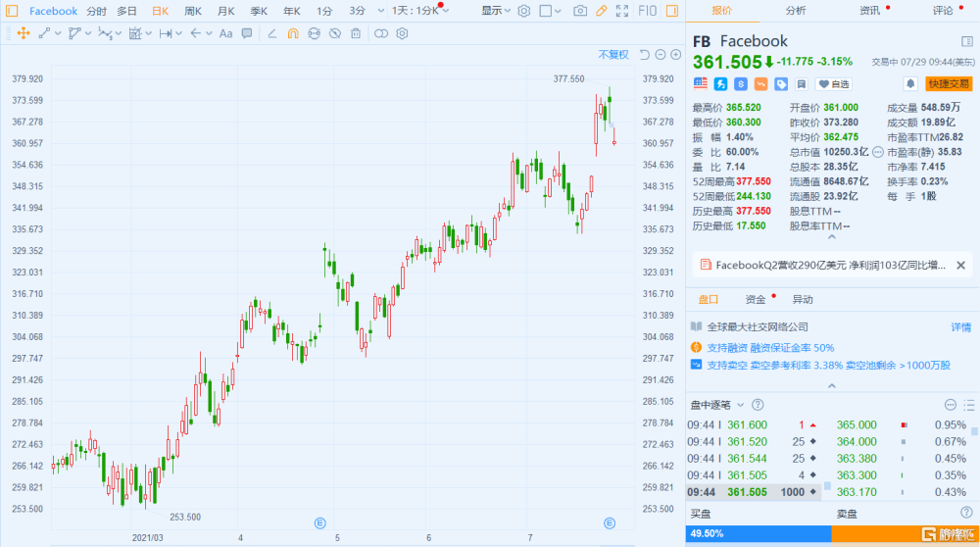Close the Facebook Q2 news banner
The image size is (980, 547).
960,265
